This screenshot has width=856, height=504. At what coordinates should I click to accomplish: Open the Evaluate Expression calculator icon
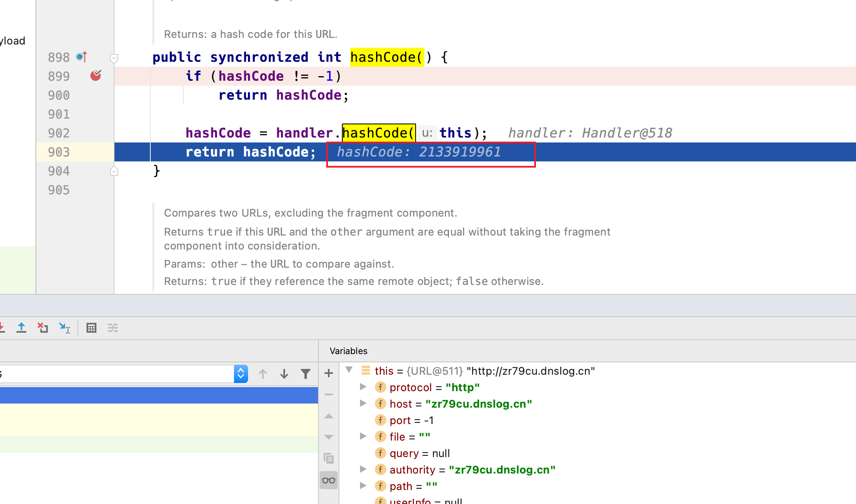tap(91, 328)
